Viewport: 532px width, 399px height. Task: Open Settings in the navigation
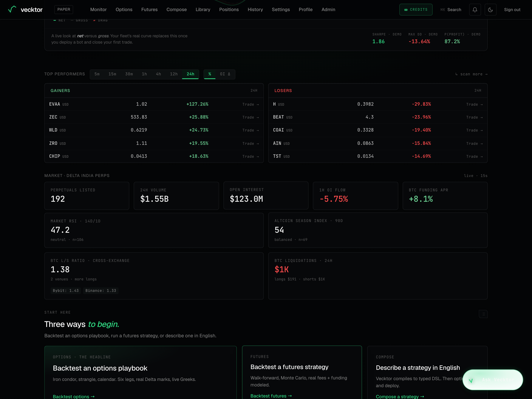(281, 10)
